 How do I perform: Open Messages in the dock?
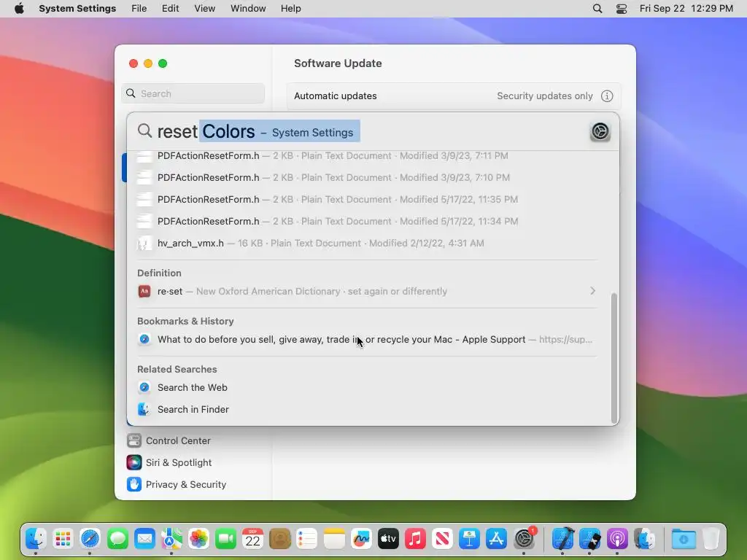point(117,539)
